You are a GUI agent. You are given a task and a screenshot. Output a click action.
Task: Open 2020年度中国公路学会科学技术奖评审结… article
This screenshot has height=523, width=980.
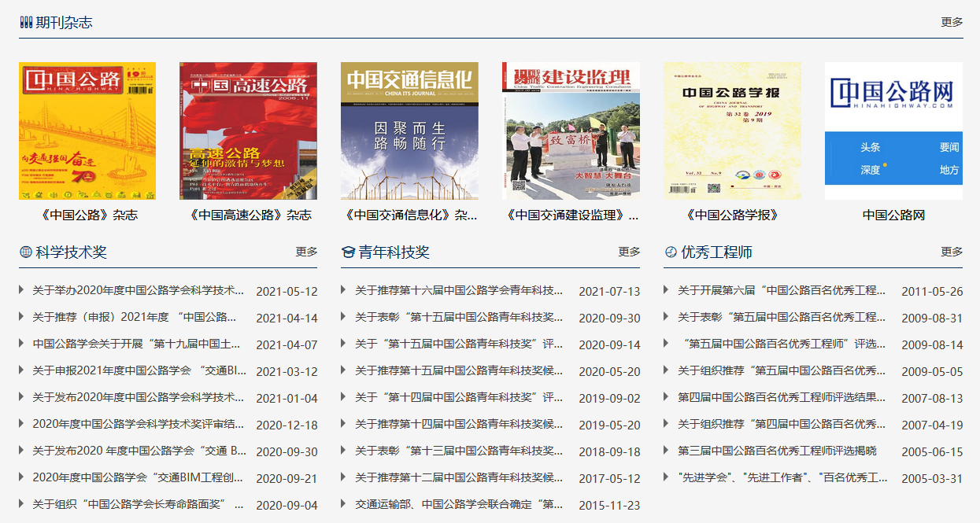tap(139, 424)
